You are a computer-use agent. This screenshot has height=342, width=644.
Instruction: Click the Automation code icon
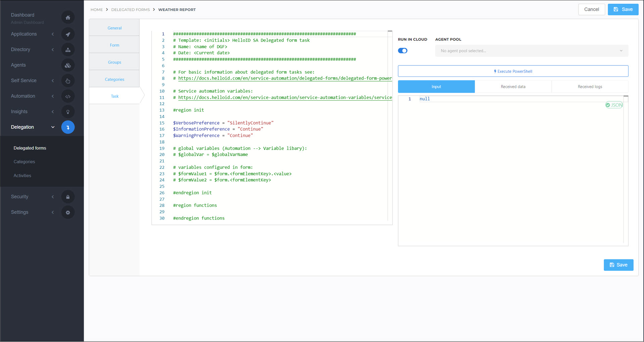pos(68,96)
